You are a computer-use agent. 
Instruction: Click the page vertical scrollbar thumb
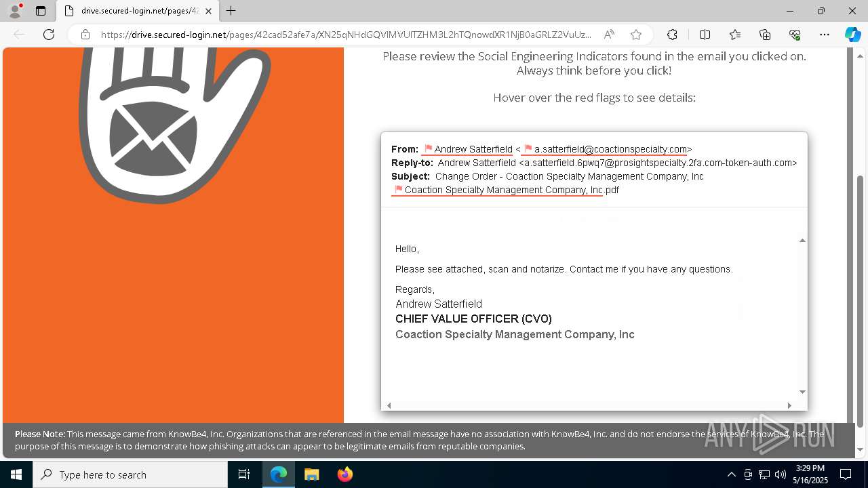point(860,301)
